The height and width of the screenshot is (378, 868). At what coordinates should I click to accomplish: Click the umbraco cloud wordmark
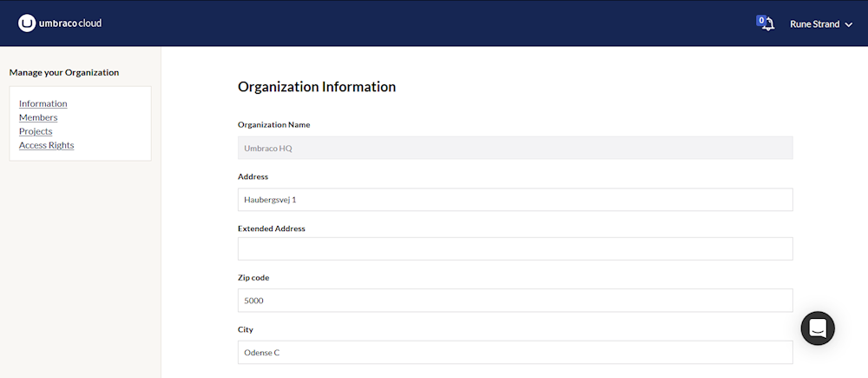pyautogui.click(x=70, y=23)
